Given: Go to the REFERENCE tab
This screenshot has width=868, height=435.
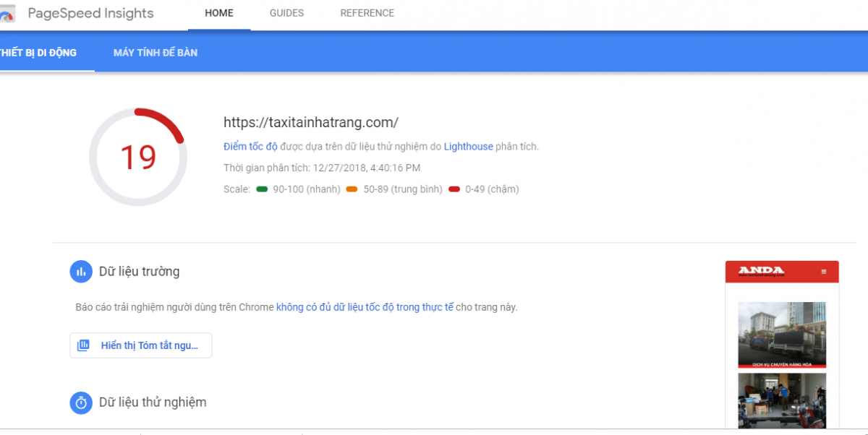Looking at the screenshot, I should point(367,13).
